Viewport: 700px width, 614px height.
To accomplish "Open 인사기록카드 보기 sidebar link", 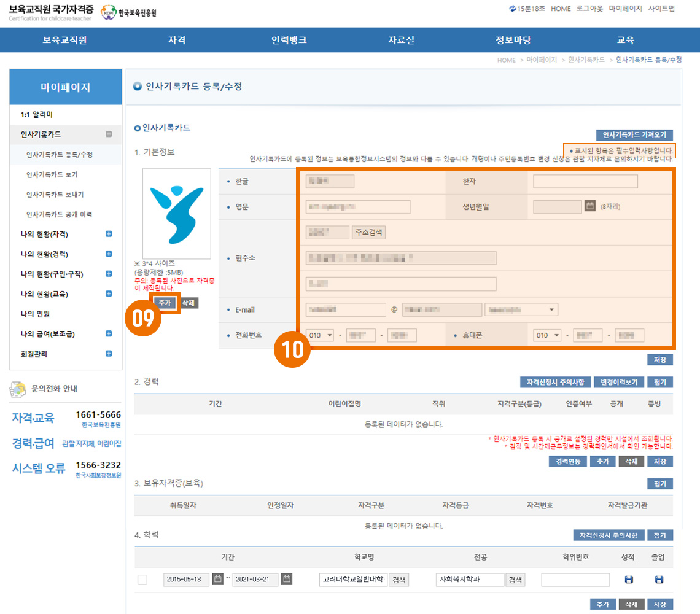I will pyautogui.click(x=52, y=175).
